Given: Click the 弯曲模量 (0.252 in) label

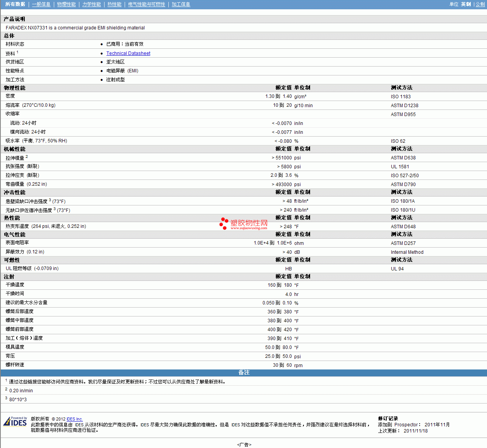Looking at the screenshot, I should pos(26,184).
